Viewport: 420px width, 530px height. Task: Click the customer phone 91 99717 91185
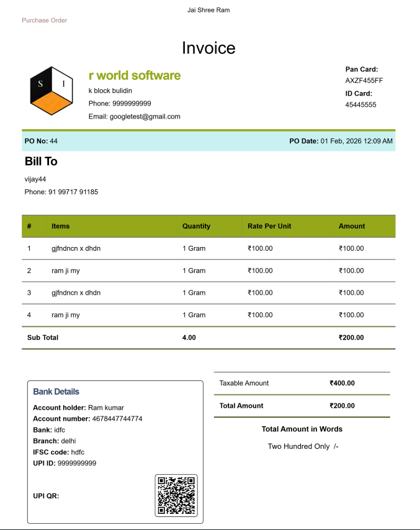click(73, 192)
